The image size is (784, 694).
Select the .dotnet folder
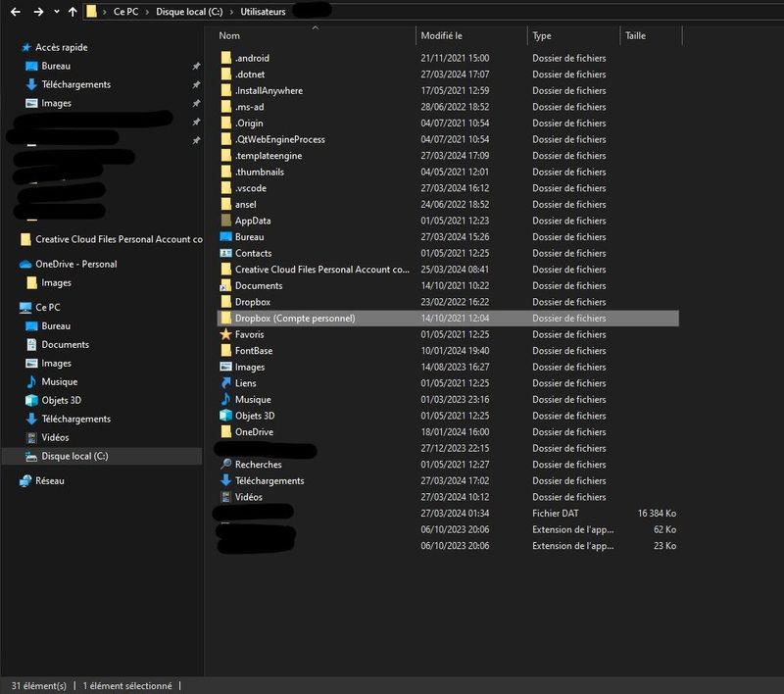coord(250,74)
